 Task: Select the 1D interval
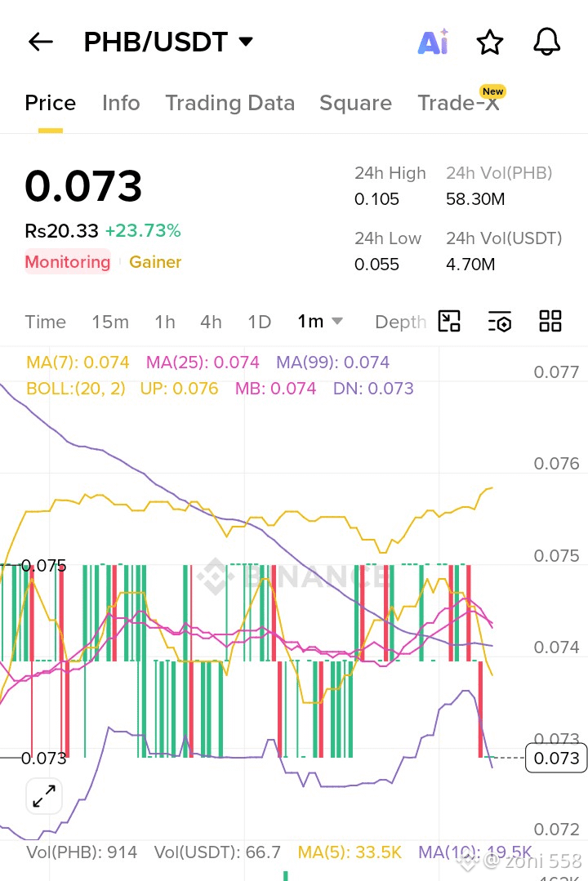[259, 322]
